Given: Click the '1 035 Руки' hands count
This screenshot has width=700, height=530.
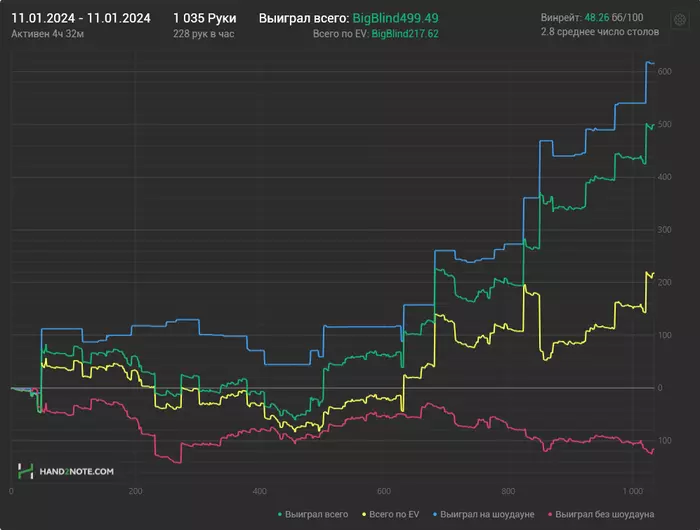Looking at the screenshot, I should click(205, 18).
